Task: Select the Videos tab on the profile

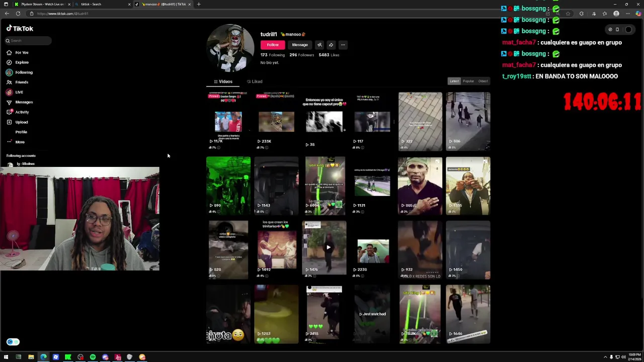Action: [223, 81]
